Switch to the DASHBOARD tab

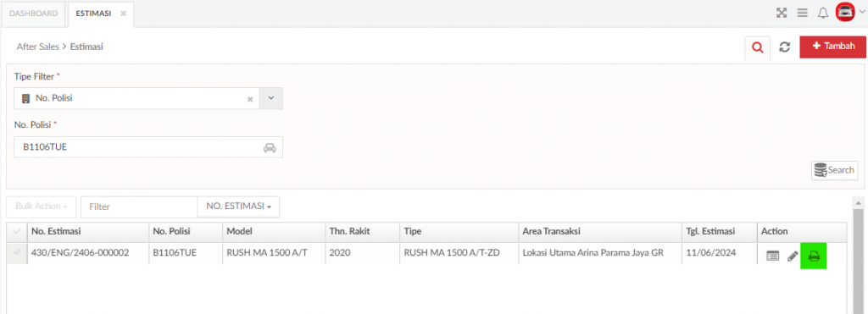coord(33,14)
